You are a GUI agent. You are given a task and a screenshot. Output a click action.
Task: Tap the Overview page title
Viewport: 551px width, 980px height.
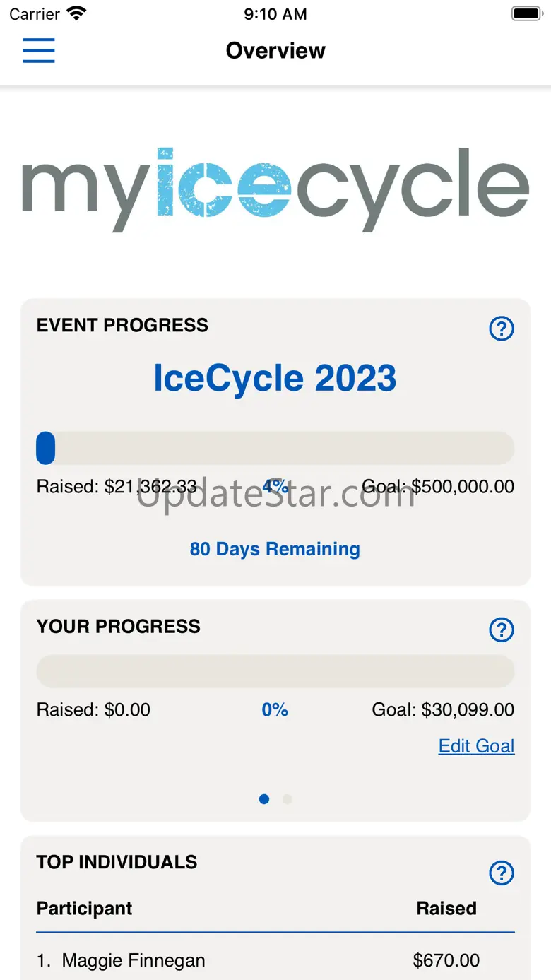click(275, 51)
